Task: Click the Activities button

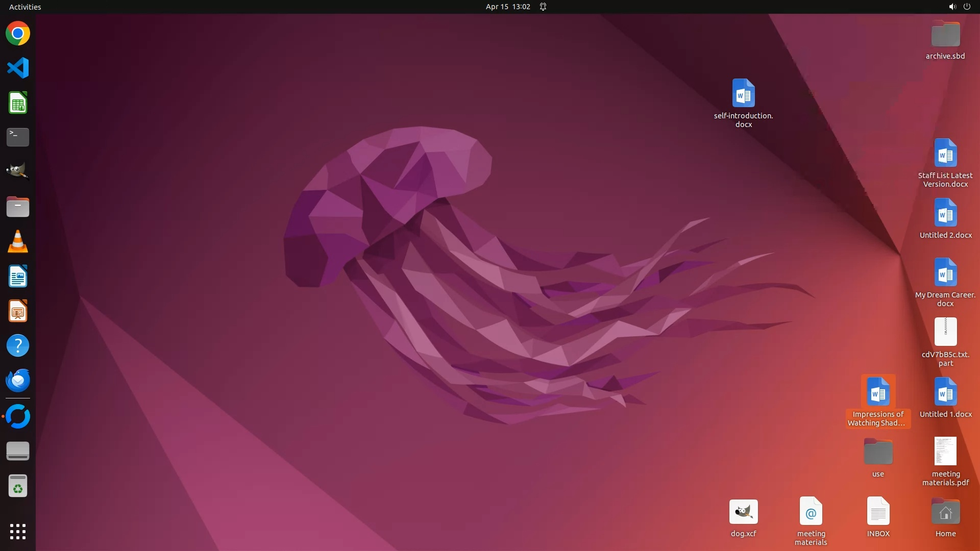Action: [x=25, y=7]
